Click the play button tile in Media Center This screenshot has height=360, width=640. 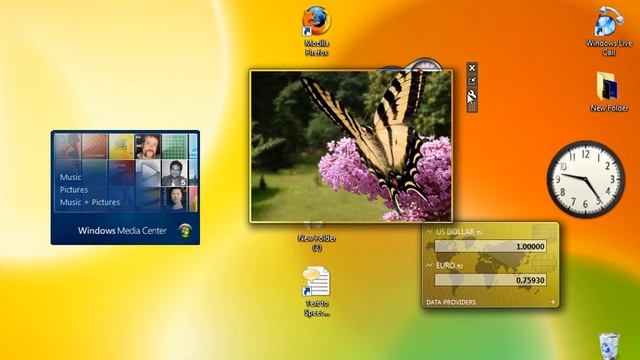point(148,173)
